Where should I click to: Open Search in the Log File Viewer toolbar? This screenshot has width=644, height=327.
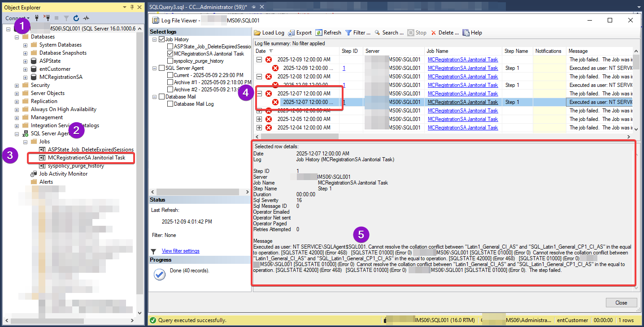[389, 33]
